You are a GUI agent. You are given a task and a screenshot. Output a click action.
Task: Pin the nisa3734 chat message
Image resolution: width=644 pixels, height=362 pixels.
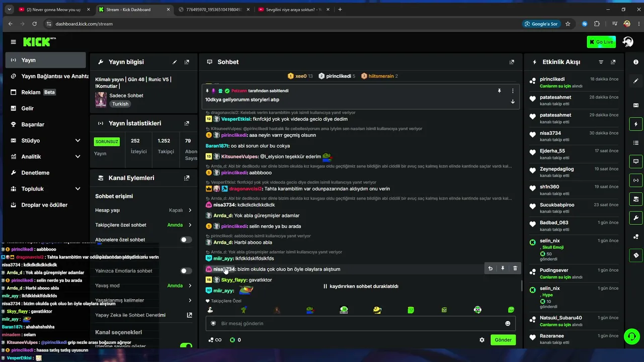503,268
